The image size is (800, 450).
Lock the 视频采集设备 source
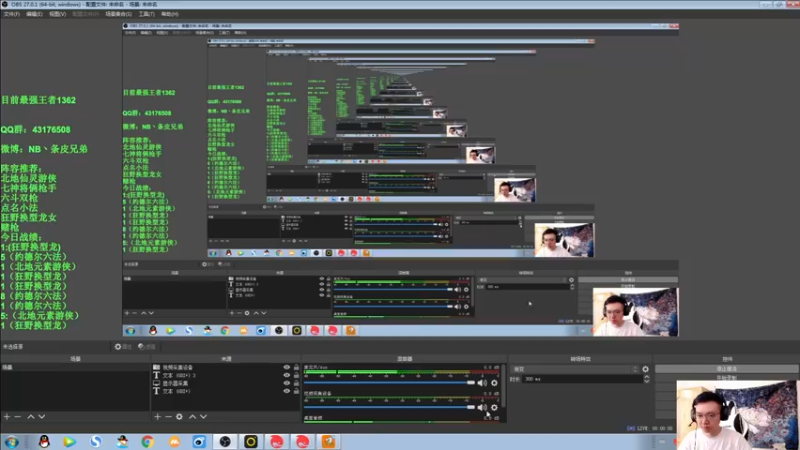pos(296,367)
